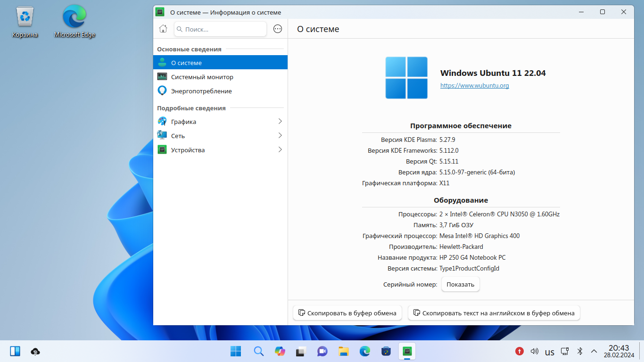
Task: Select the Системный монитор sidebar item
Action: pos(202,77)
